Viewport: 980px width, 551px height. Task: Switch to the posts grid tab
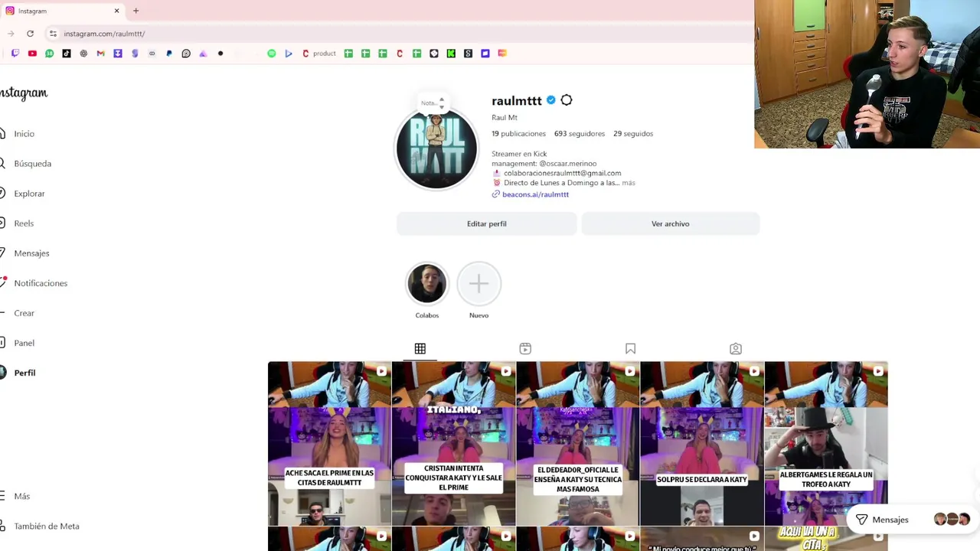(x=420, y=349)
